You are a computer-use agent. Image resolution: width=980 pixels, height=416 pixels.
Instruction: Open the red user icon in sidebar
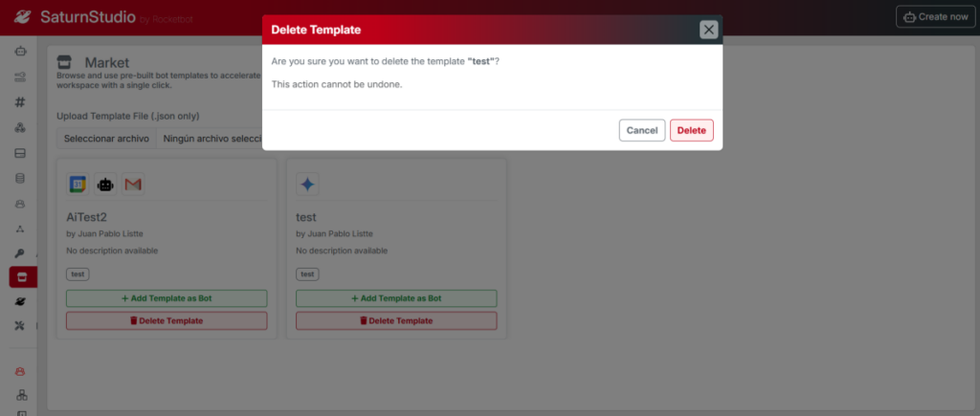(x=21, y=371)
